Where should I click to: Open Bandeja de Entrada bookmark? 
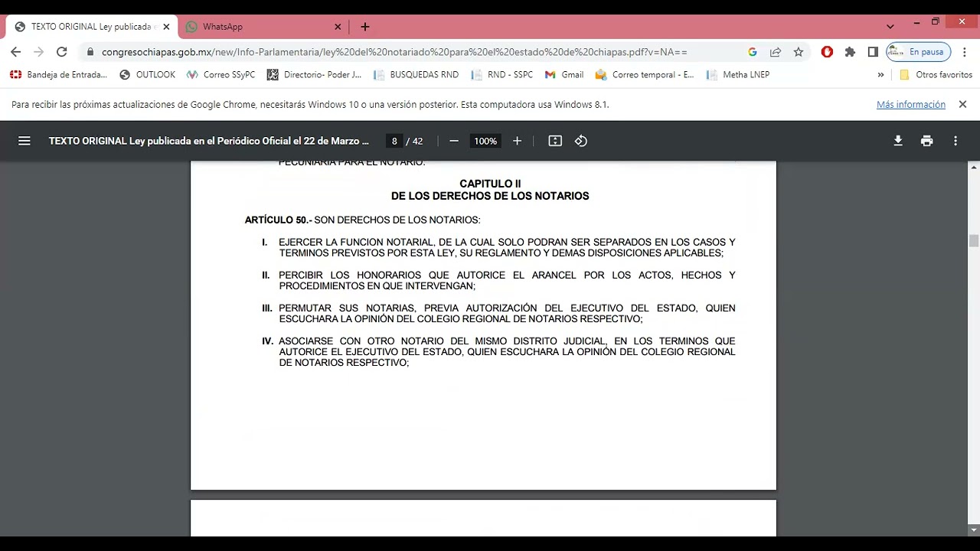coord(59,75)
